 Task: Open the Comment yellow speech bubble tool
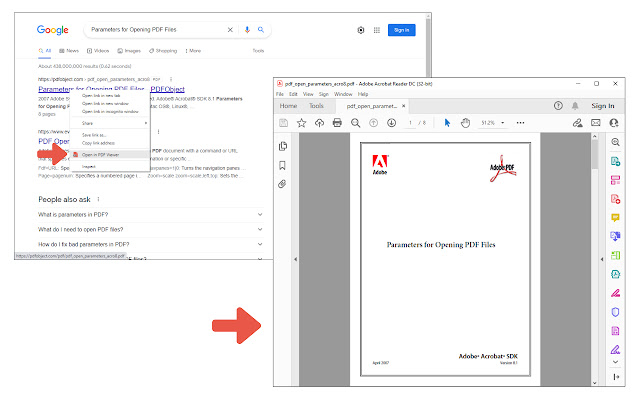[x=616, y=218]
